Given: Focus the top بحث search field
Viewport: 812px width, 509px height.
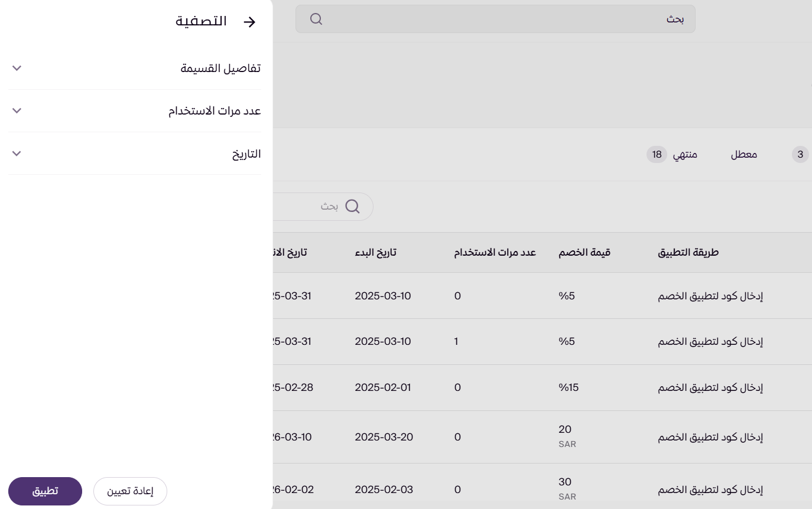Looking at the screenshot, I should [495, 19].
